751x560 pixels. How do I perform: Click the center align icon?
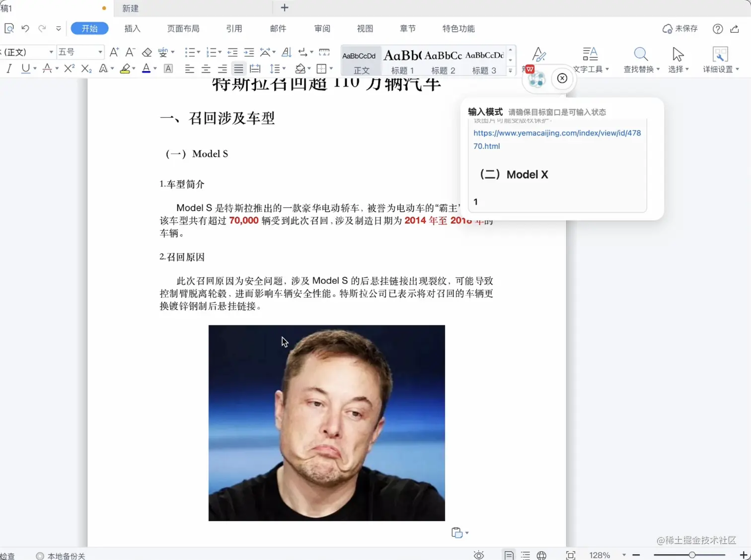(x=206, y=69)
